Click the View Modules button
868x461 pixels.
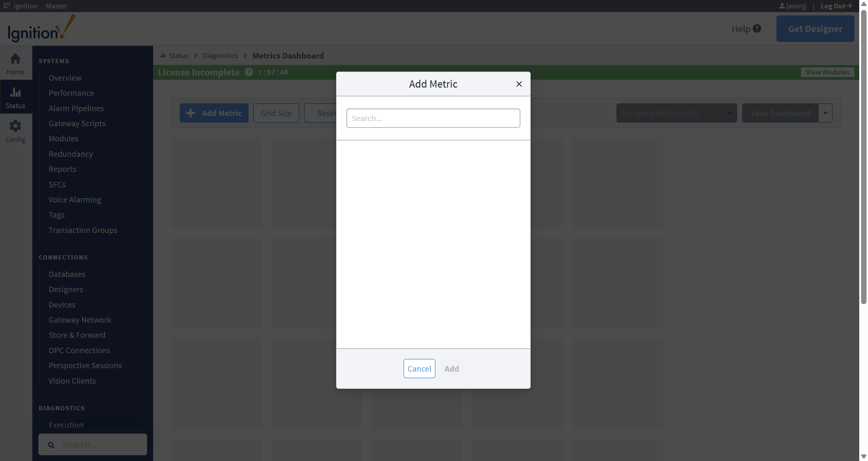click(x=827, y=72)
